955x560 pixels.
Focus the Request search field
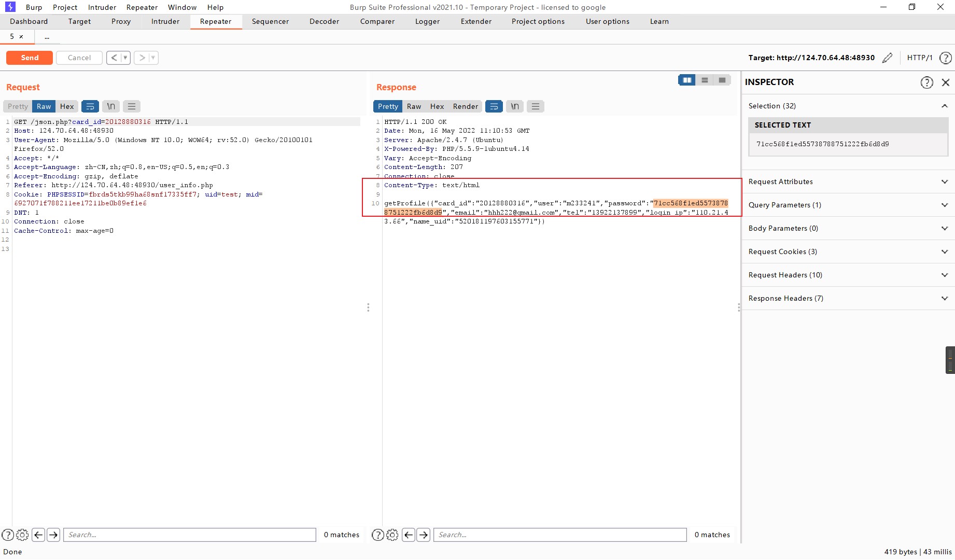pyautogui.click(x=190, y=535)
